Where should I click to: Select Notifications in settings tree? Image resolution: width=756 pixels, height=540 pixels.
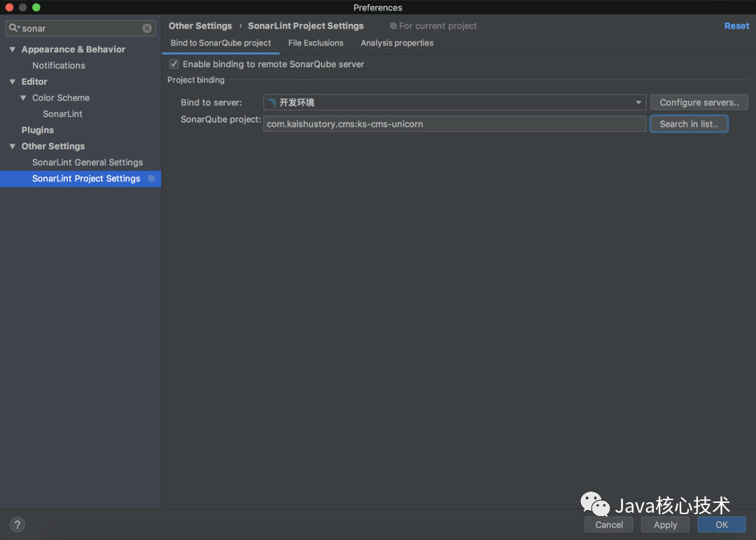click(x=58, y=66)
